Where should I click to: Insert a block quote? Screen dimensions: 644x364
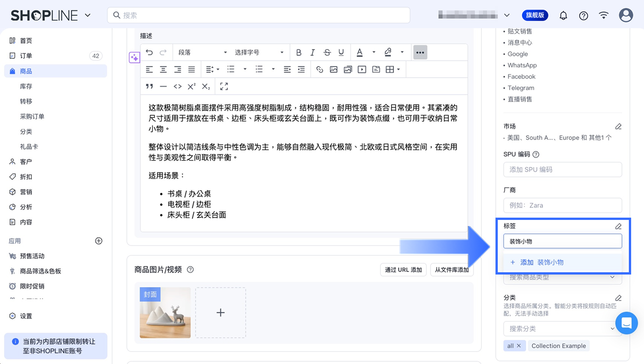pos(149,86)
